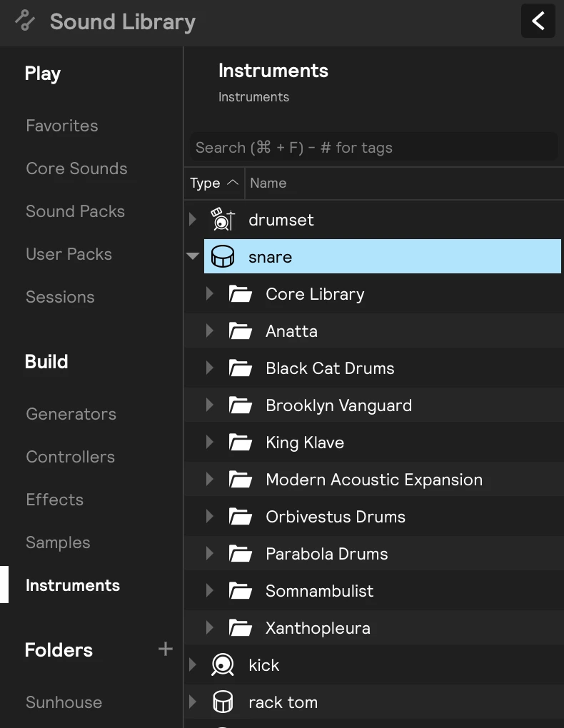
Task: Expand the Anatta folder
Action: tap(209, 330)
